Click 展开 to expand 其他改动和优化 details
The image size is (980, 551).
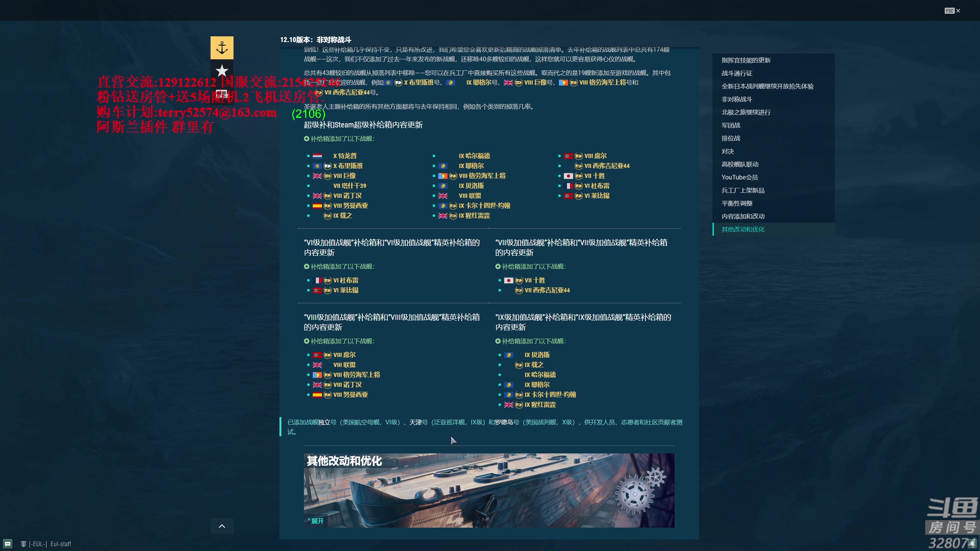[317, 521]
